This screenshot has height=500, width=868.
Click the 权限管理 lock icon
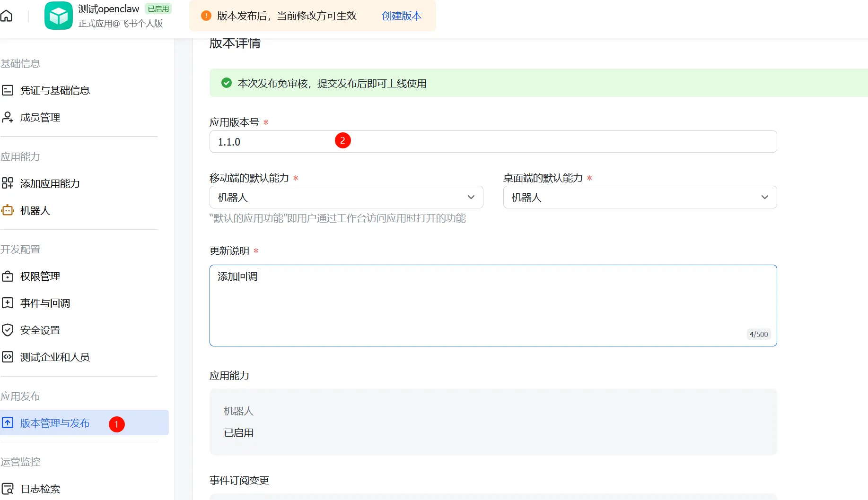(x=8, y=276)
